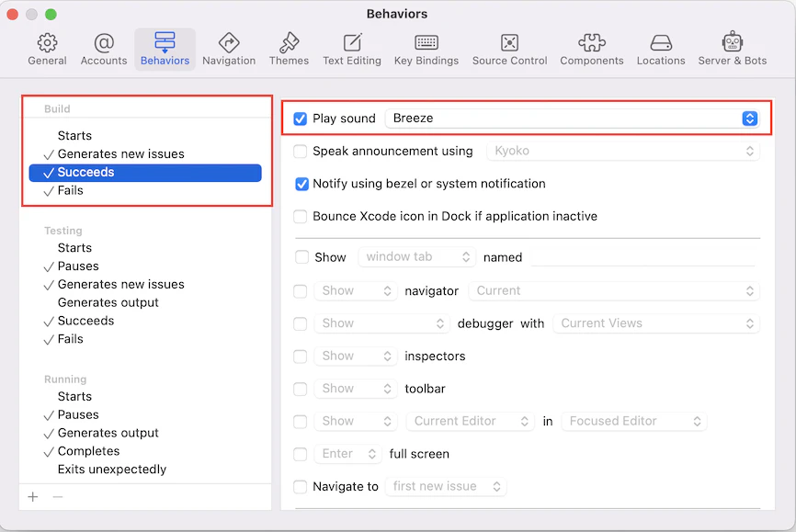Open Show dropdown beside navigator

tap(356, 291)
